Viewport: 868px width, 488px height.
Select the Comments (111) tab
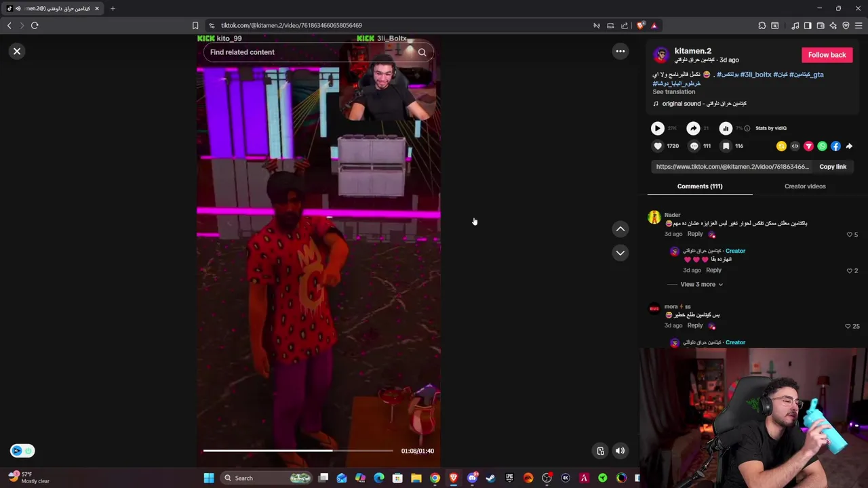coord(700,186)
